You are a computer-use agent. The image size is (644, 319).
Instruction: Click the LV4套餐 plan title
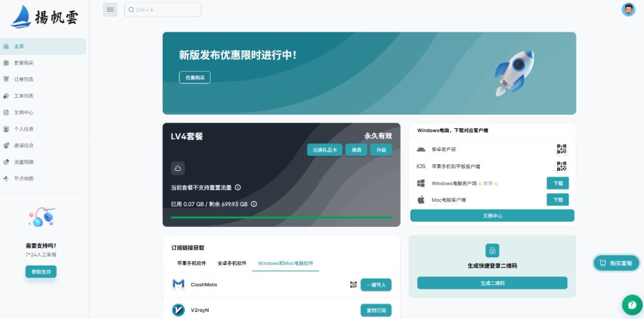coord(187,137)
